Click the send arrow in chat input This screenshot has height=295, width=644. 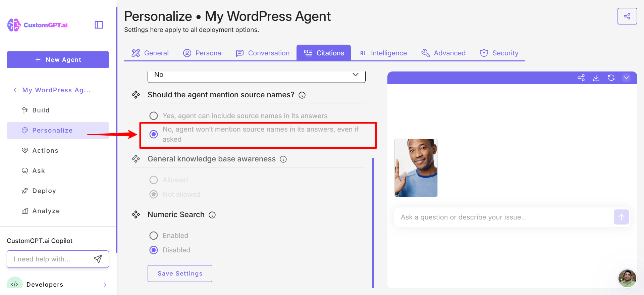click(621, 217)
